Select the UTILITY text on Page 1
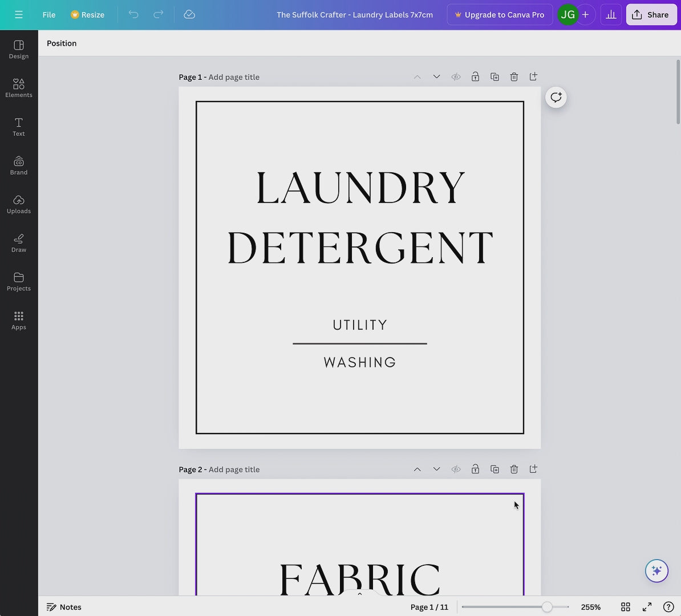 (x=360, y=325)
